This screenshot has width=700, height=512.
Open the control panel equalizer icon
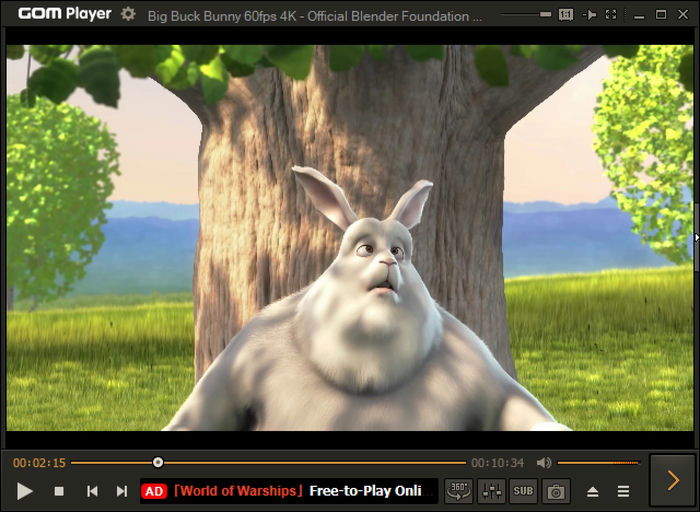492,491
